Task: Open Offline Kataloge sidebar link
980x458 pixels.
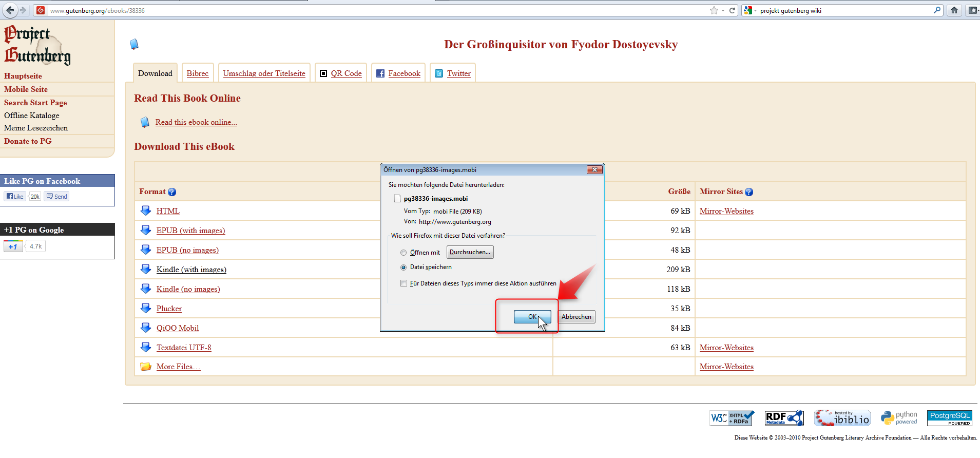Action: [32, 116]
